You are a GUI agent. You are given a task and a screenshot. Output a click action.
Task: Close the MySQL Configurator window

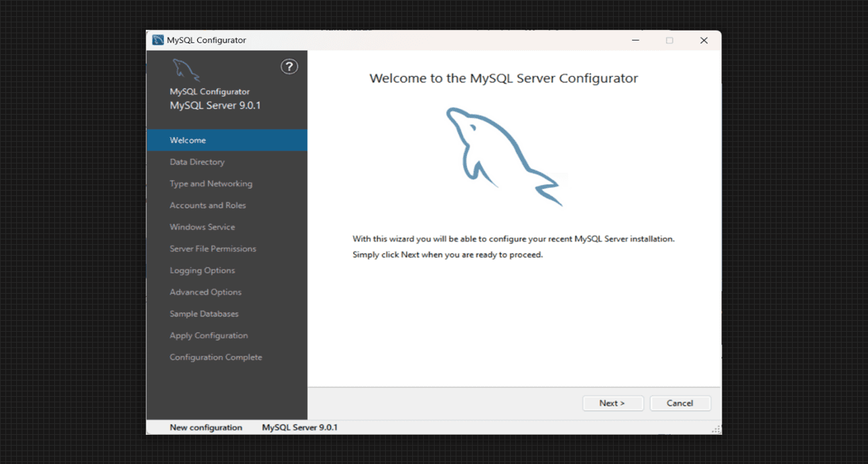(x=704, y=41)
